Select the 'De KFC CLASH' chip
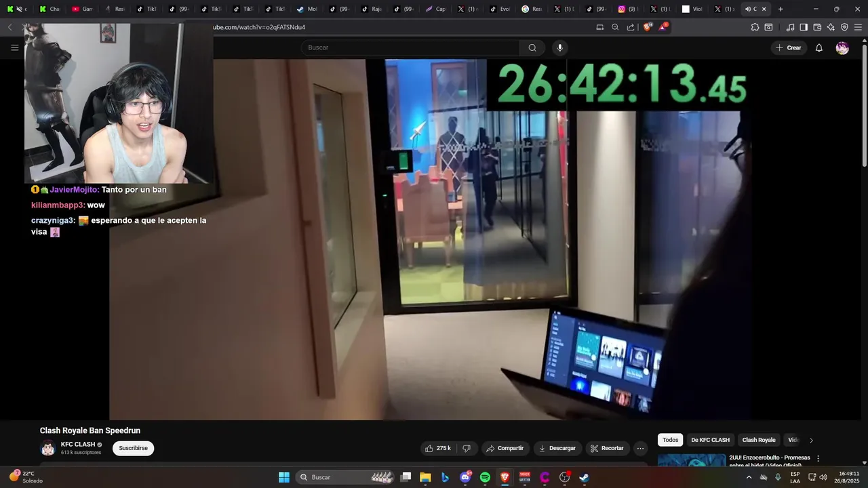The height and width of the screenshot is (488, 868). [710, 440]
